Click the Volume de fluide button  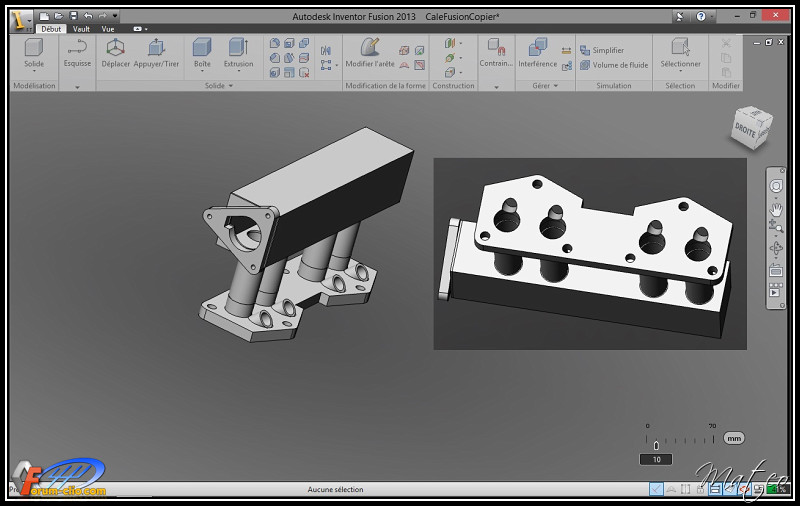coord(614,65)
